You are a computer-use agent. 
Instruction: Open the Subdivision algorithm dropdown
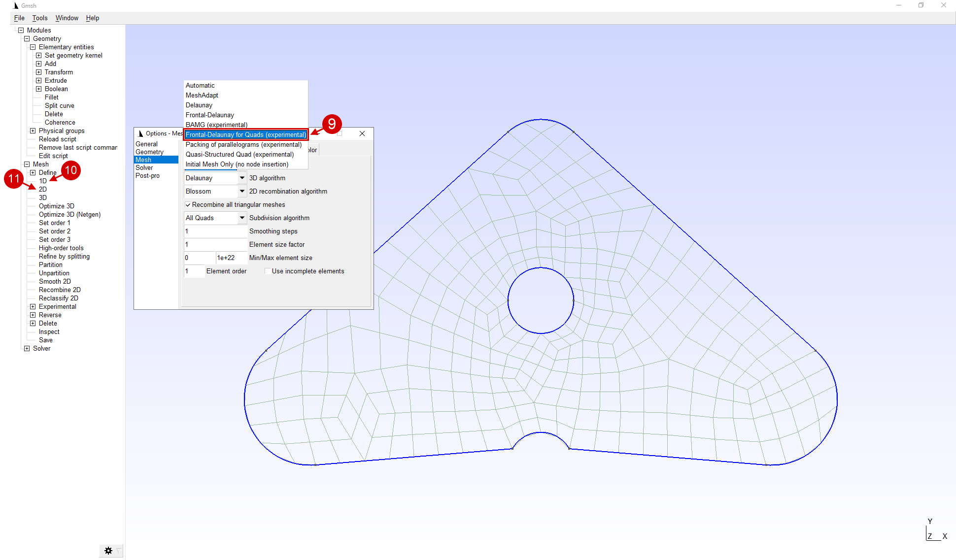[x=242, y=218]
